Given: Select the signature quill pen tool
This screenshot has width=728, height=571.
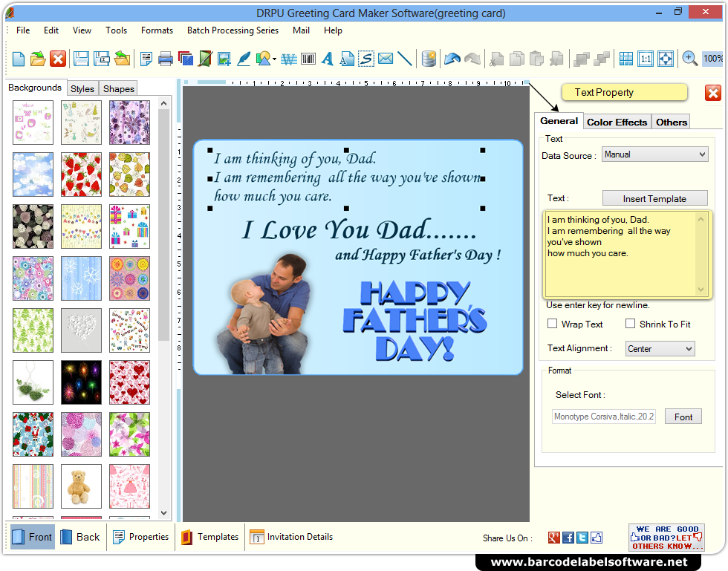Looking at the screenshot, I should click(244, 59).
